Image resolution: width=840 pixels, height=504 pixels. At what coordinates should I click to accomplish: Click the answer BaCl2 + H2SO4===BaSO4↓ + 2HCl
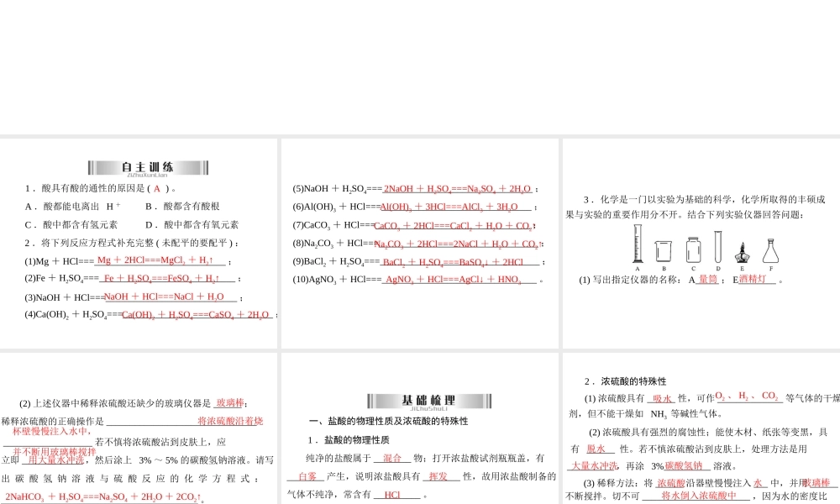(453, 262)
